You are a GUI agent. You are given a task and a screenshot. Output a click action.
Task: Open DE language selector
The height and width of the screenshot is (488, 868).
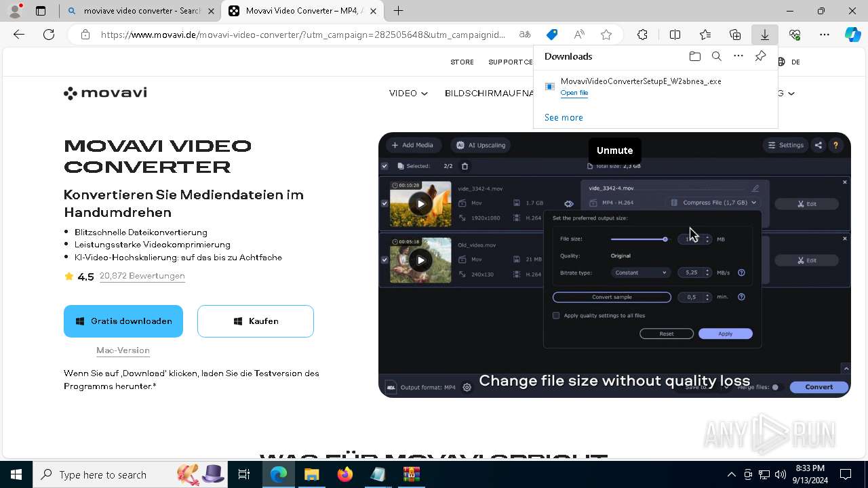click(789, 62)
